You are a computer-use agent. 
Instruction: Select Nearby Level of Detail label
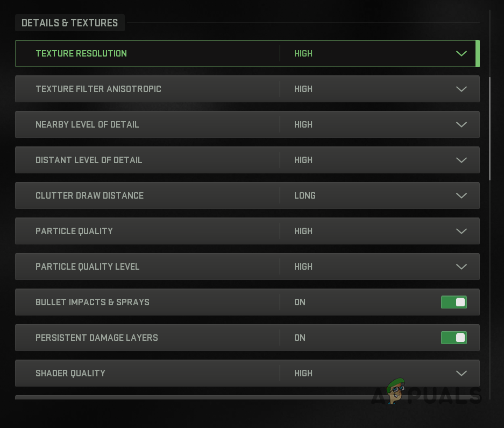click(x=87, y=124)
